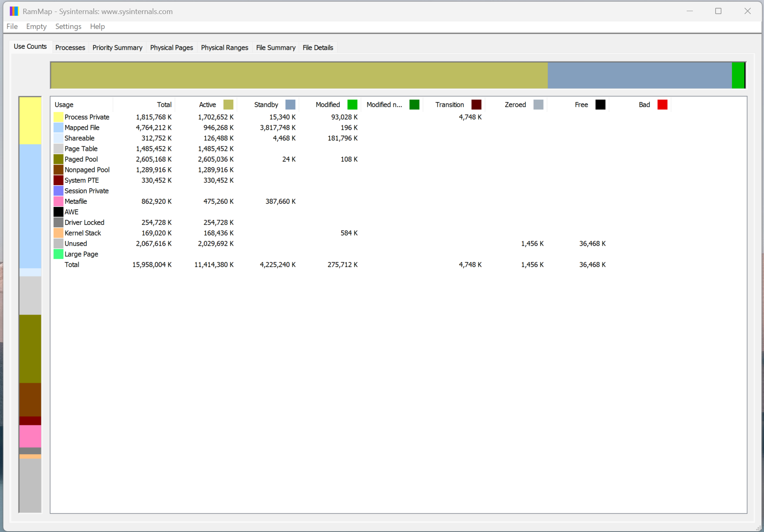Switch to the Priority Summary tab
Screen dimensions: 764x532
click(x=117, y=48)
